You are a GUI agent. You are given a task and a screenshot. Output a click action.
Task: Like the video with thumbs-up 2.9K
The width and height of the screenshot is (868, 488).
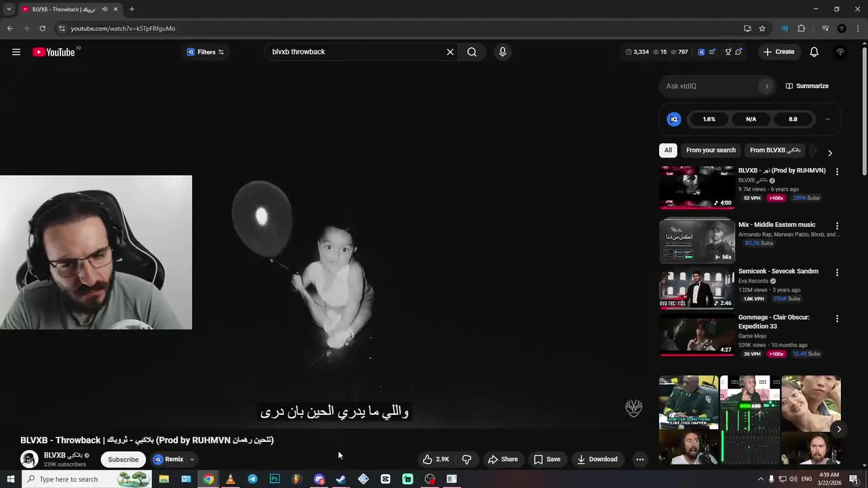click(x=435, y=460)
